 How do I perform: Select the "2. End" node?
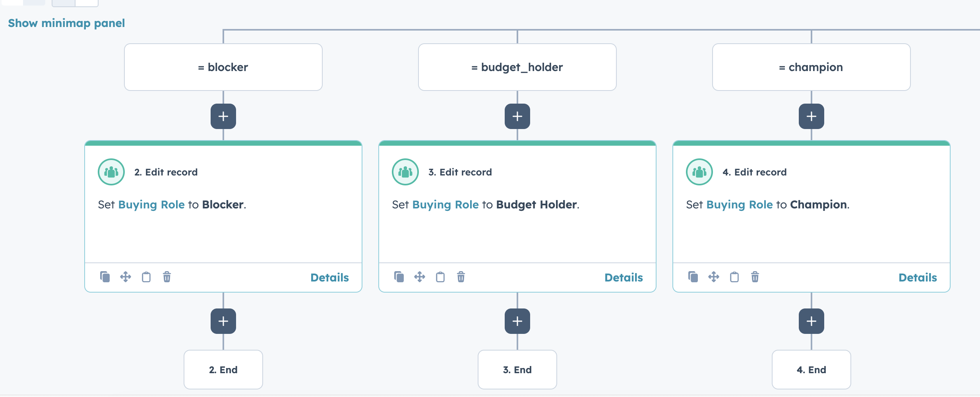click(x=223, y=369)
